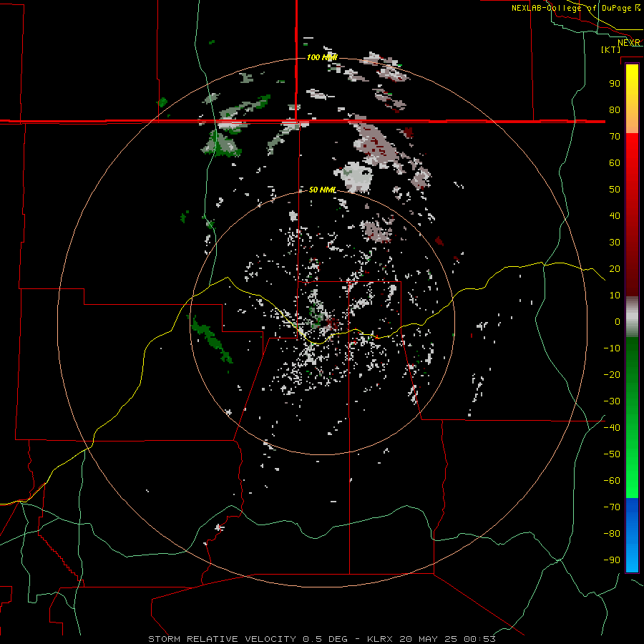This screenshot has height=644, width=644.
Task: Select the -30 scale label
Action: pyautogui.click(x=612, y=401)
